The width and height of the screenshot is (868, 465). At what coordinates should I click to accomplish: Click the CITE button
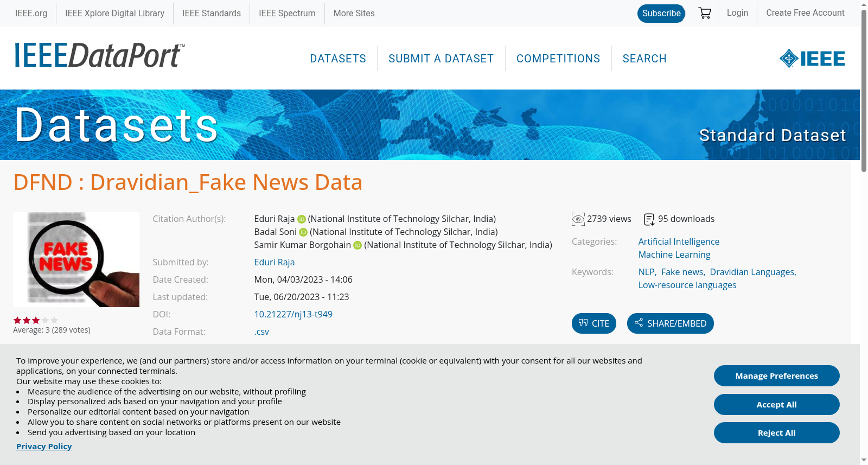pyautogui.click(x=594, y=323)
